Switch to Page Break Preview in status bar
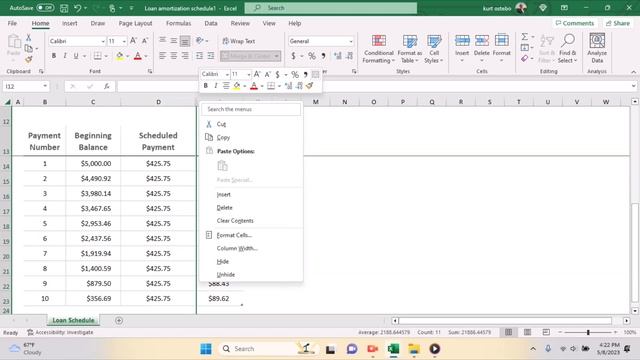Screen dimensions: 640x360 (x=546, y=332)
